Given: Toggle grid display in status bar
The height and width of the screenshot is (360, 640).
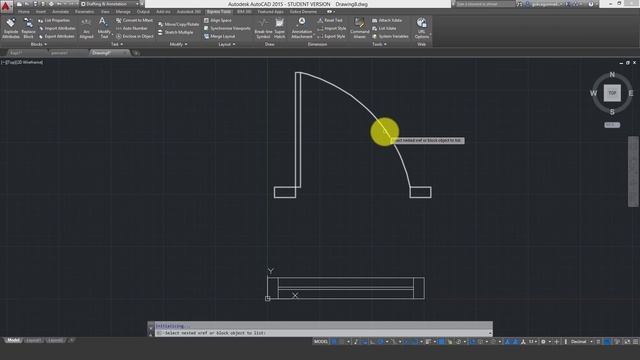Looking at the screenshot, I should click(x=334, y=342).
